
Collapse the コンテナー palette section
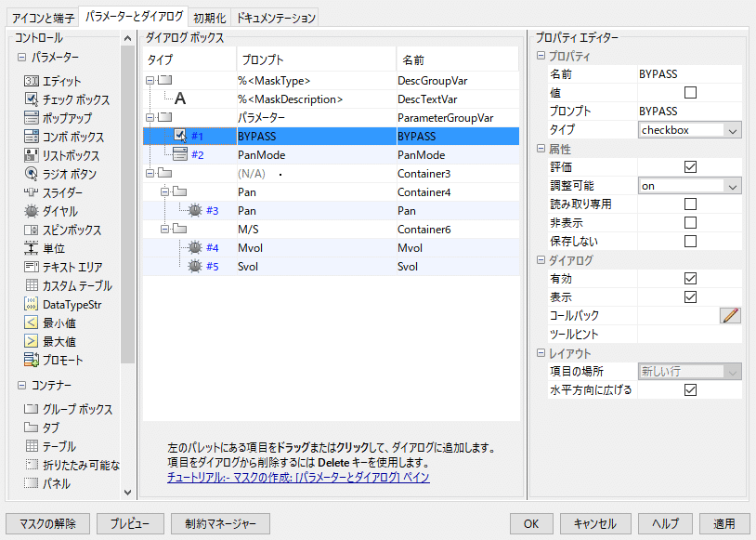(21, 385)
